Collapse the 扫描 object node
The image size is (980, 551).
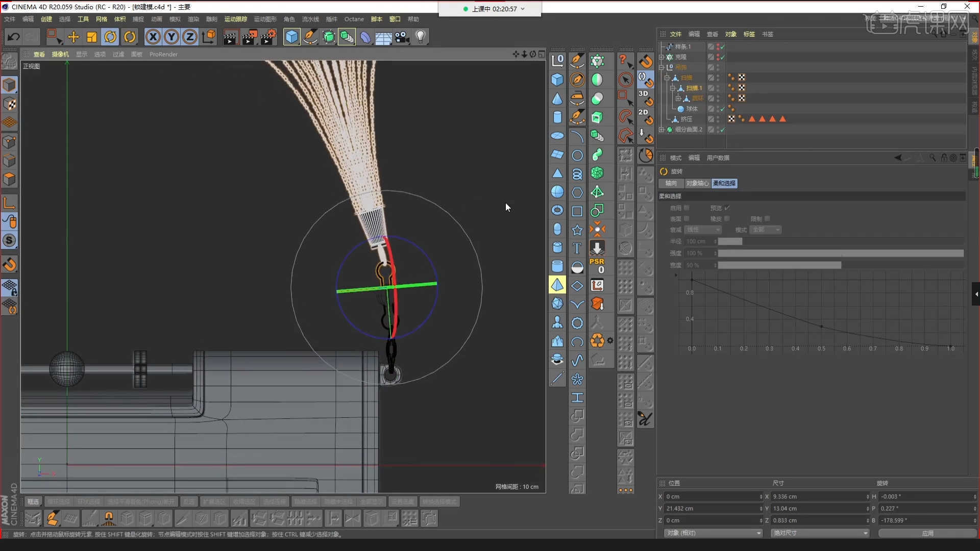point(667,78)
